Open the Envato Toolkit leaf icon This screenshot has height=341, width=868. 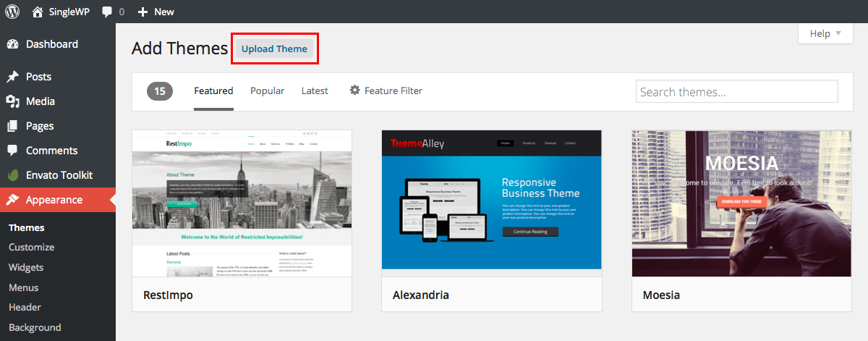coord(12,175)
